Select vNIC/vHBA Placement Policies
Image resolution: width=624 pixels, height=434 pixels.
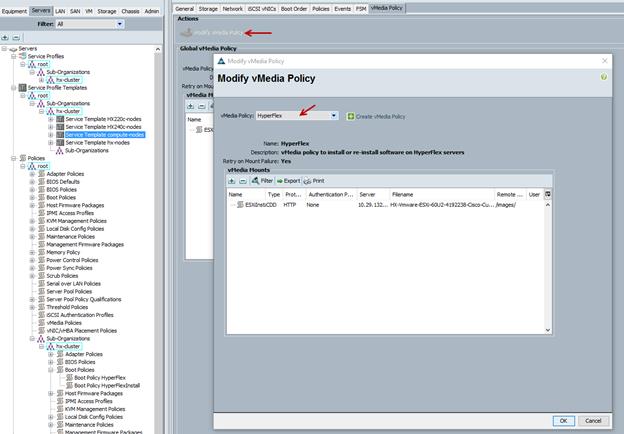click(82, 331)
